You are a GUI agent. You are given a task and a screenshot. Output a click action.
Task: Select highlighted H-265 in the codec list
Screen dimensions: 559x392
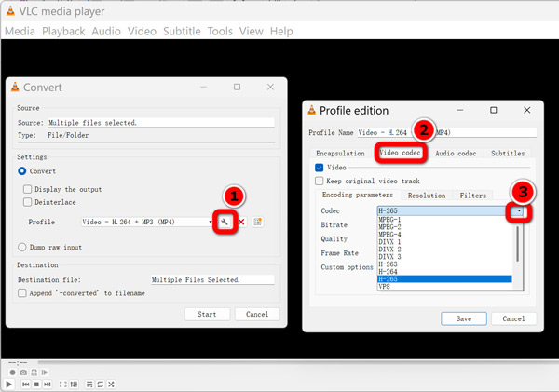pyautogui.click(x=444, y=279)
